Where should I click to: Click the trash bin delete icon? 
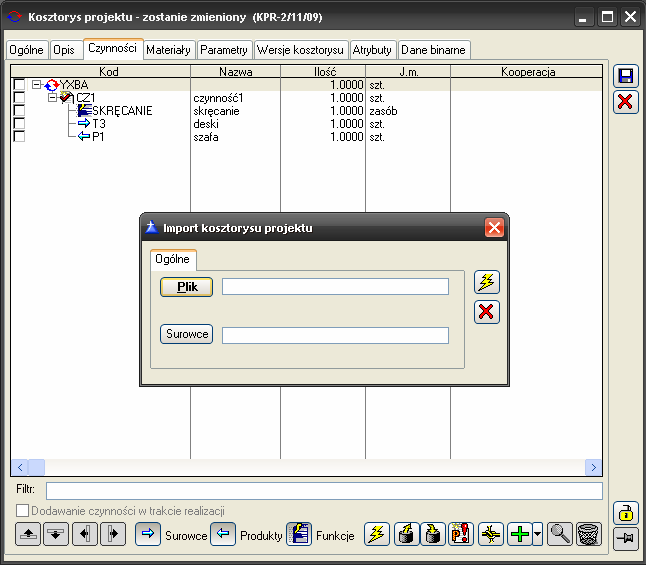pyautogui.click(x=589, y=534)
